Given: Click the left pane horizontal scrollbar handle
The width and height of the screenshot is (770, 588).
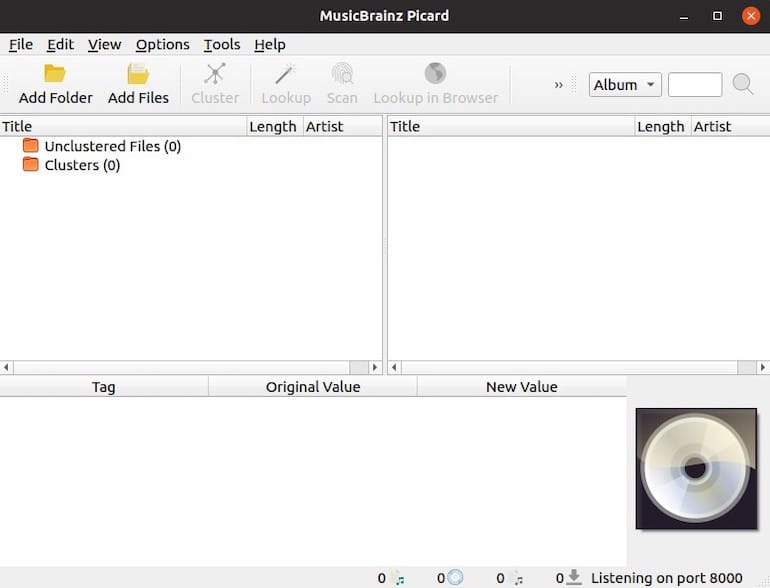Looking at the screenshot, I should pos(358,367).
